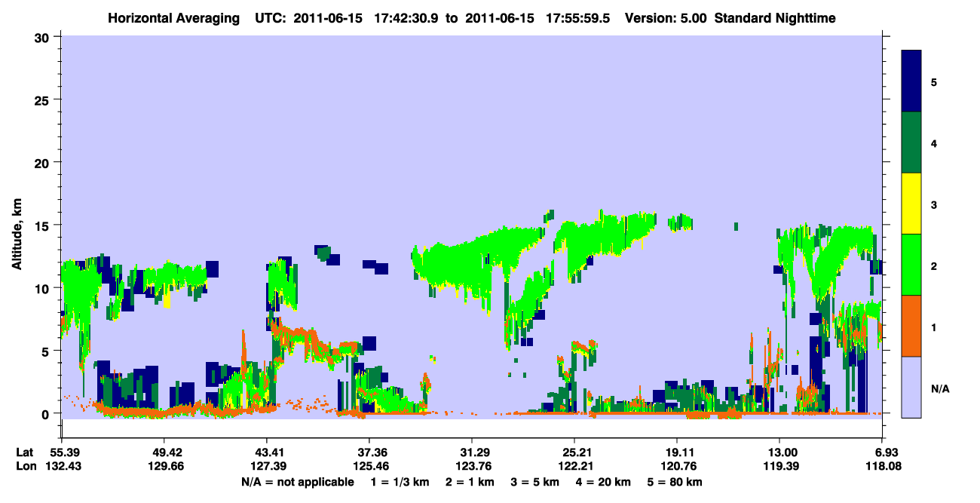Viewport: 980px width, 503px height.
Task: Click the 'Lat' row label
Action: [x=25, y=452]
